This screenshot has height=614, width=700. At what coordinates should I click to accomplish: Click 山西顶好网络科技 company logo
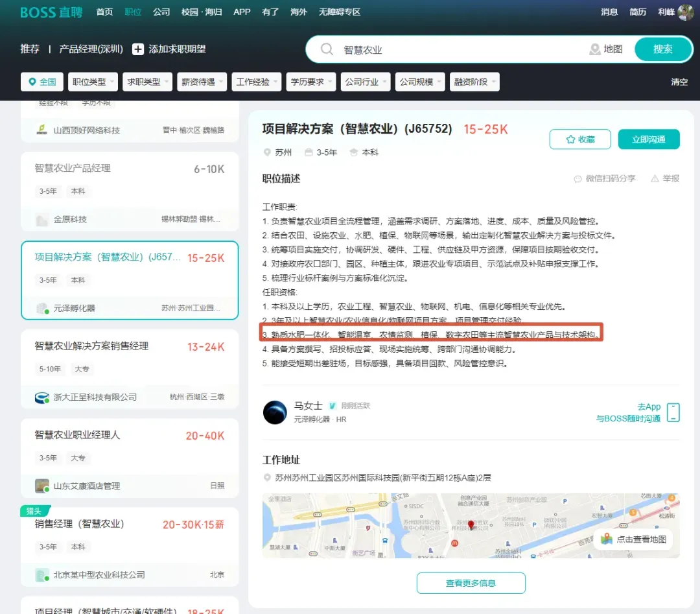(x=41, y=130)
